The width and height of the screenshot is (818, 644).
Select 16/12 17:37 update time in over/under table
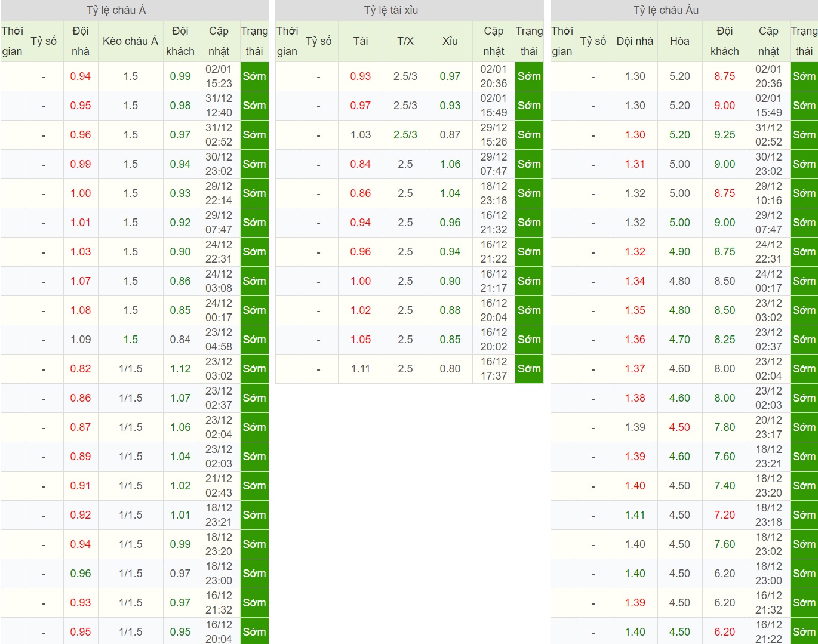[494, 369]
